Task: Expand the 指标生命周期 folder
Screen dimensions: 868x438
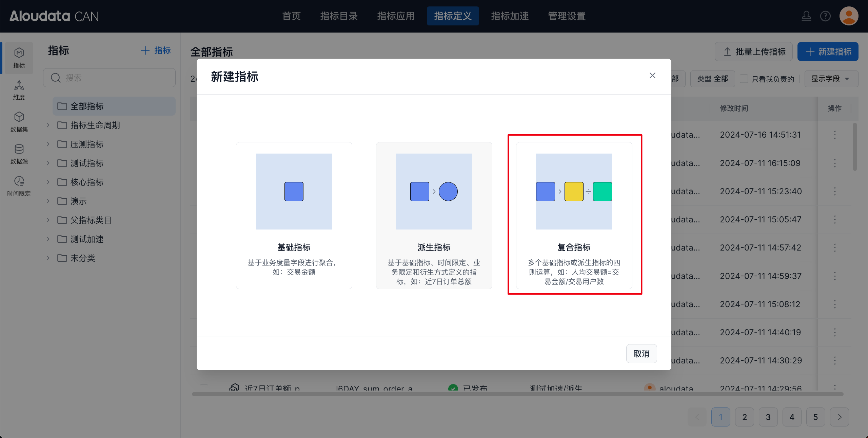Action: [48, 125]
